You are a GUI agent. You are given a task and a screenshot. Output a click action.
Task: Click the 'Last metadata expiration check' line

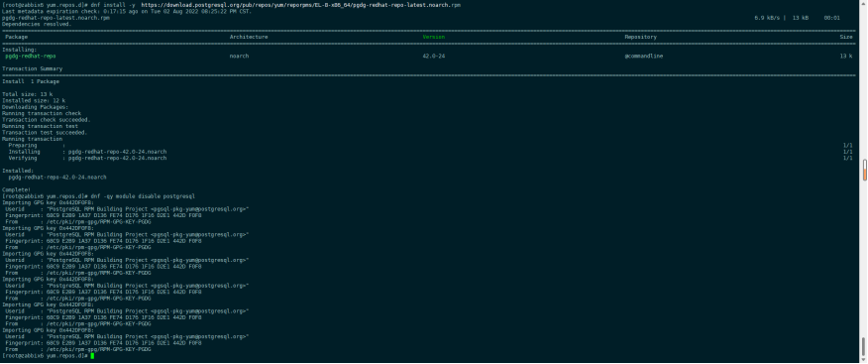(127, 11)
